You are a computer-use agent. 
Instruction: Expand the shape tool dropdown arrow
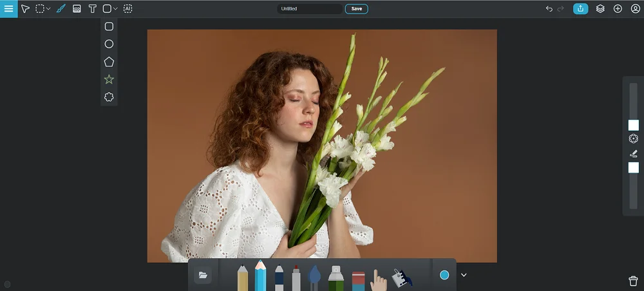click(x=115, y=9)
